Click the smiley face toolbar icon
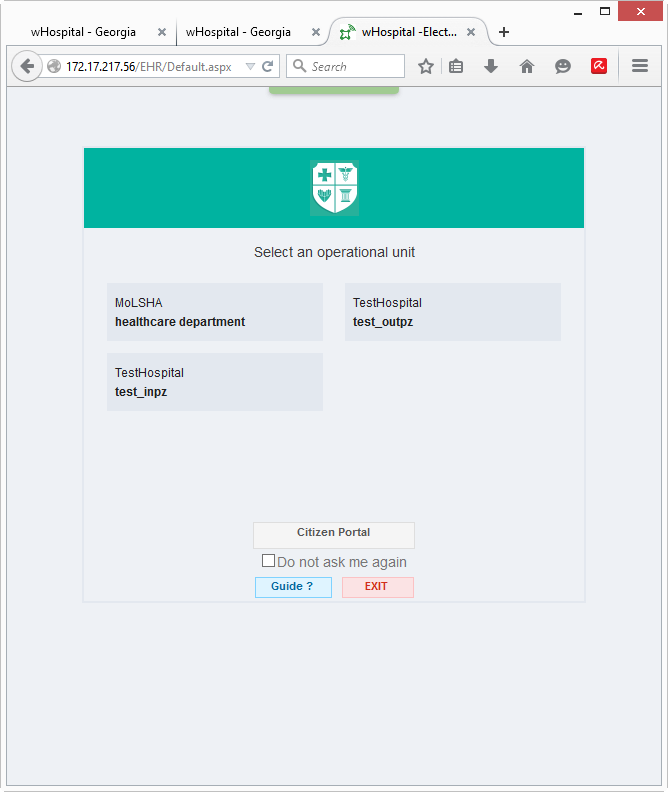 pyautogui.click(x=563, y=66)
